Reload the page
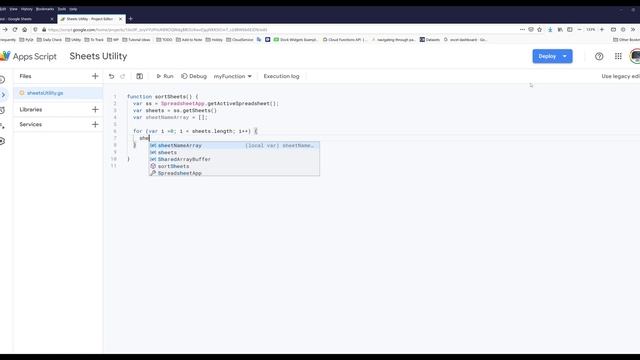This screenshot has height=360, width=640. tap(15, 29)
